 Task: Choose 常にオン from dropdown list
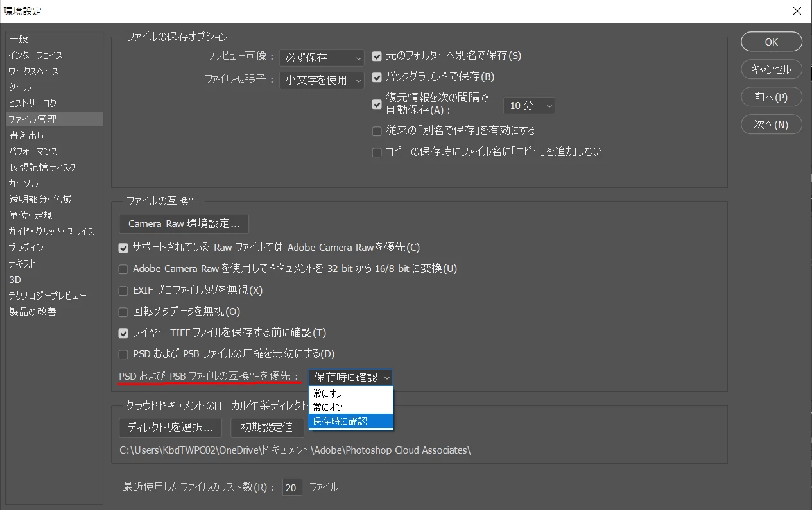click(350, 407)
